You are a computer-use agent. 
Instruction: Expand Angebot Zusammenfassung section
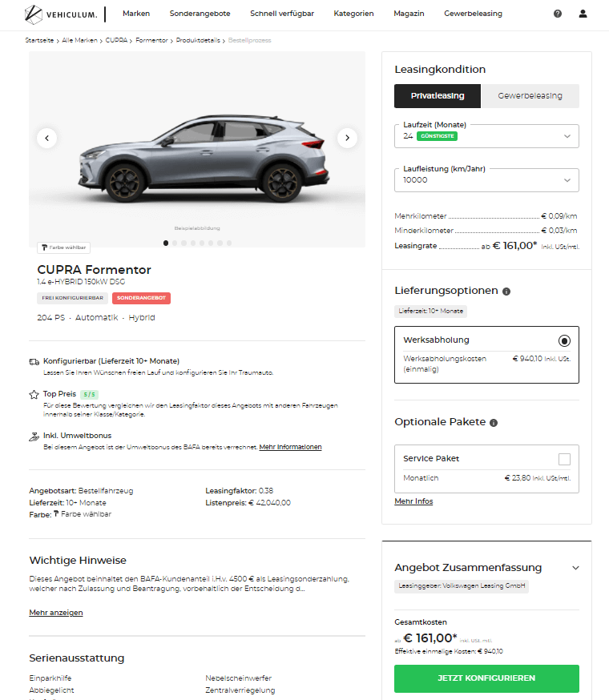pos(575,568)
